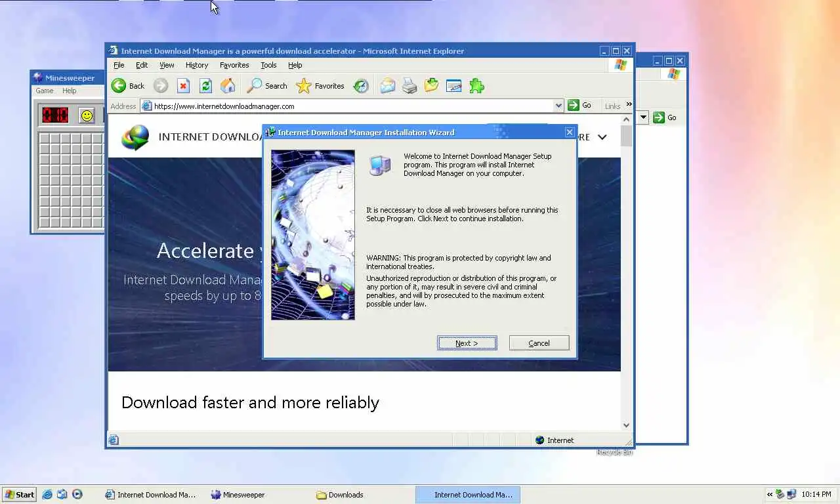The image size is (840, 504).
Task: Click the address bar URL field
Action: tap(352, 106)
